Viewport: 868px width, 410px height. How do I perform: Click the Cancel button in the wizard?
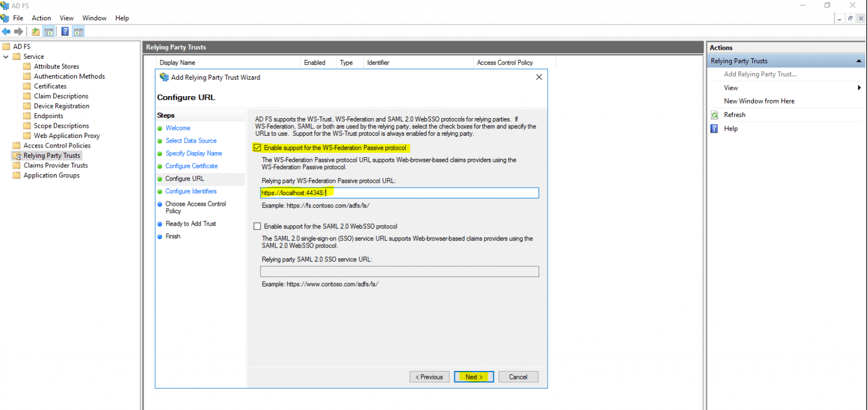pyautogui.click(x=518, y=377)
